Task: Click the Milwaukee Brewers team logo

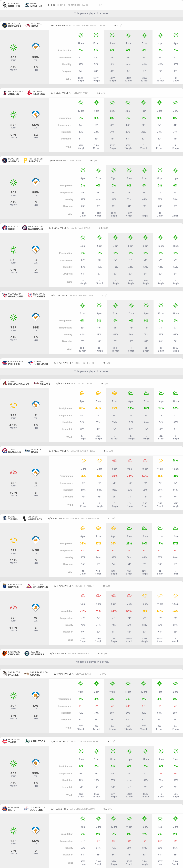Action: pos(5,25)
